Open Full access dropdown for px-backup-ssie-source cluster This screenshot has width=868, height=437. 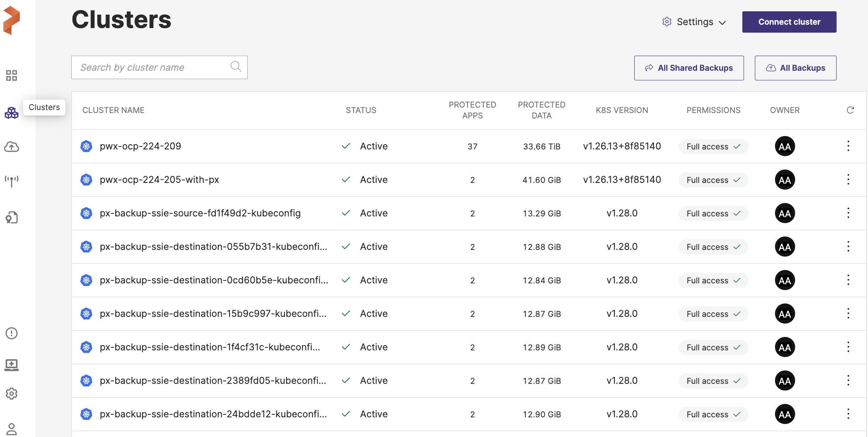pyautogui.click(x=713, y=213)
